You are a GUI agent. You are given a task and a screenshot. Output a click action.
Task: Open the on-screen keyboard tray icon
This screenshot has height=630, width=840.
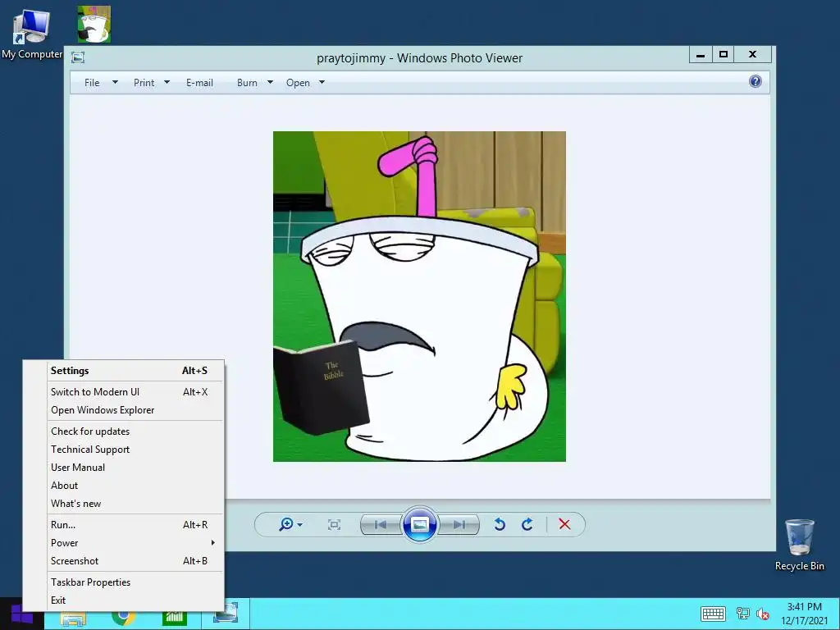[x=713, y=614]
